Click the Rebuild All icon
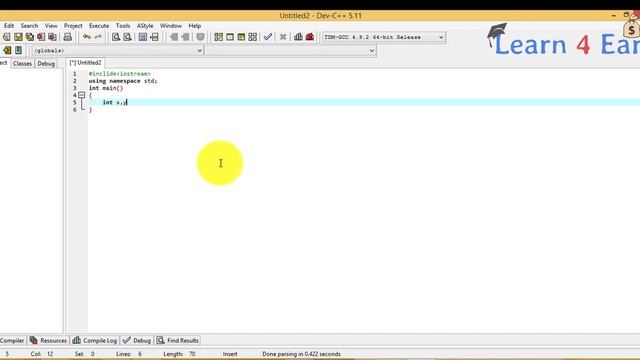 point(253,37)
